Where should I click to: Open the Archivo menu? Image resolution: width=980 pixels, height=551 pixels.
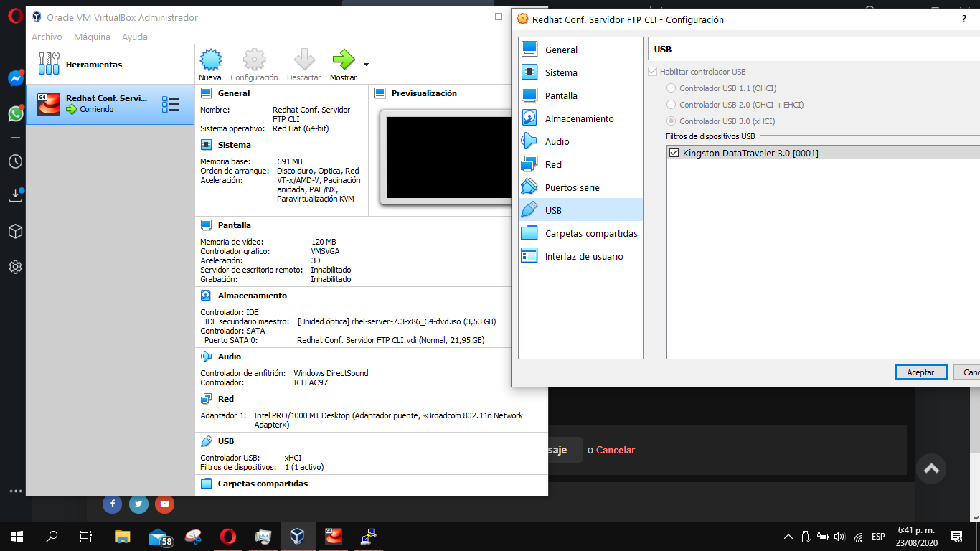(47, 37)
